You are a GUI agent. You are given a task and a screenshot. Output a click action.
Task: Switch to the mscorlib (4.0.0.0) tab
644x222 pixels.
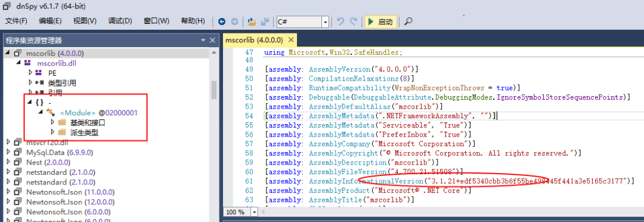pyautogui.click(x=254, y=41)
